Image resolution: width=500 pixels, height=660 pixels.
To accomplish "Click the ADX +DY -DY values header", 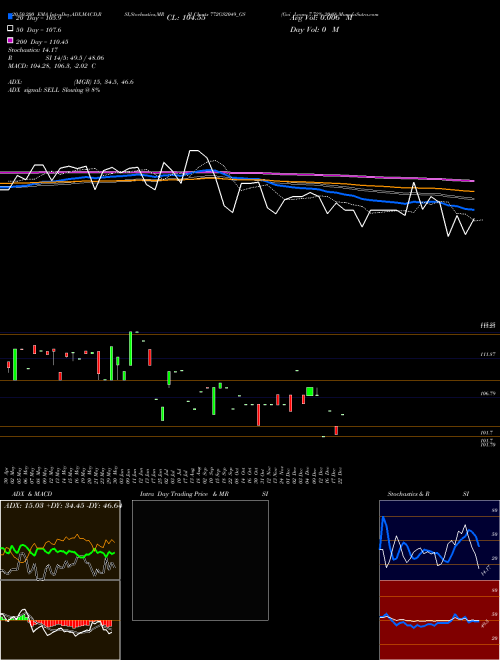I will 62,505.
